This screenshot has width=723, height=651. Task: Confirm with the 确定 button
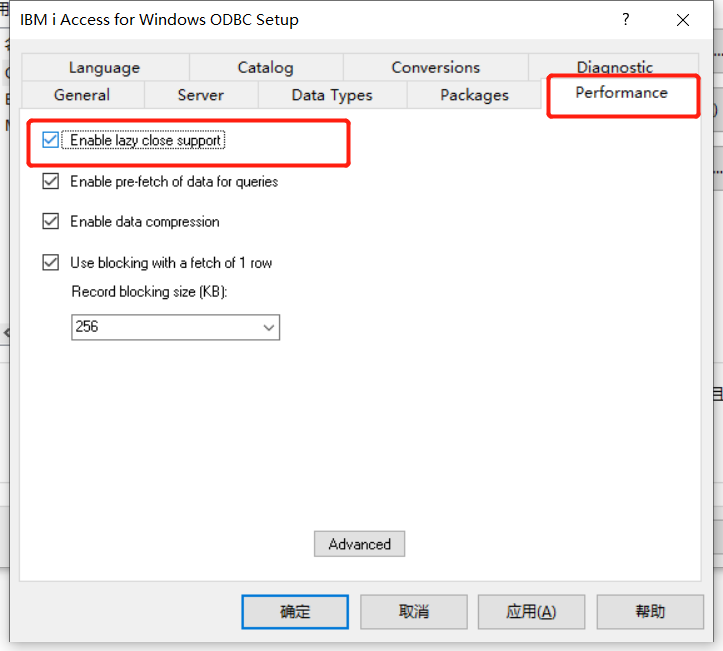295,612
